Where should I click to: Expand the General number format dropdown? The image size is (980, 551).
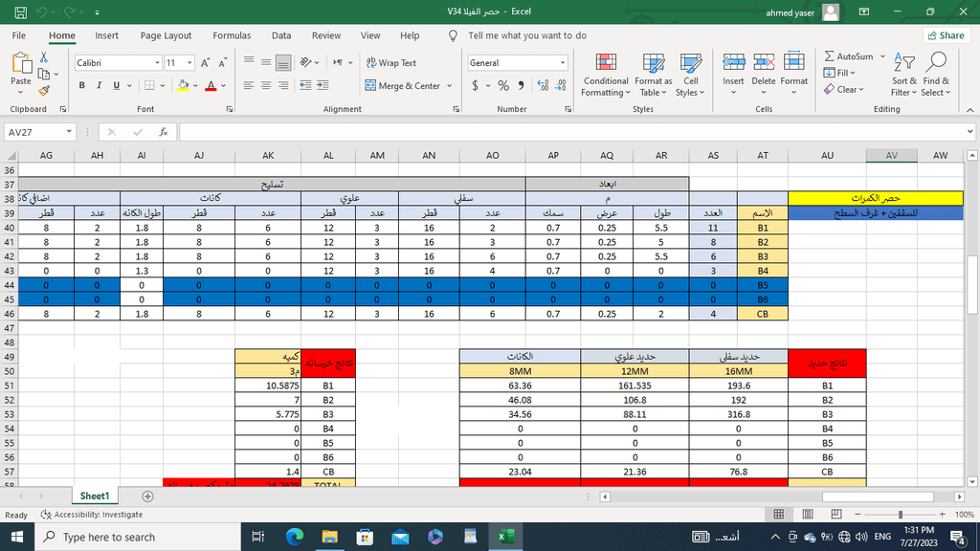click(563, 63)
